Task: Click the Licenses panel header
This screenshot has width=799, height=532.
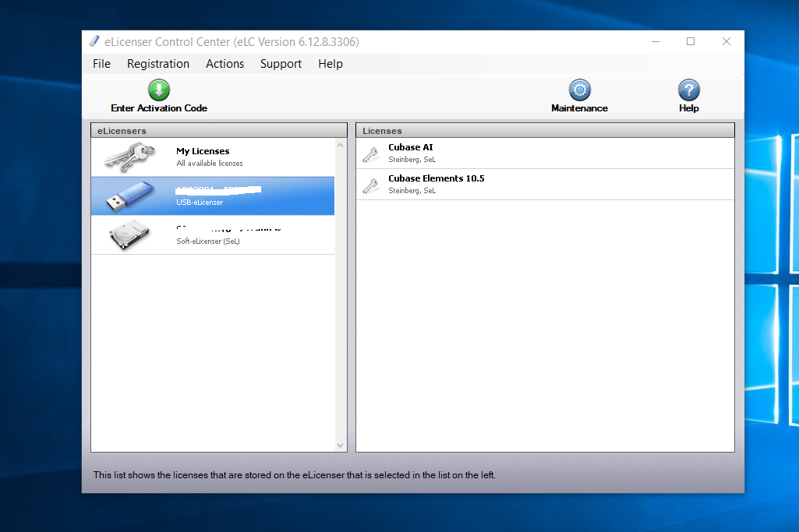Action: pyautogui.click(x=545, y=130)
